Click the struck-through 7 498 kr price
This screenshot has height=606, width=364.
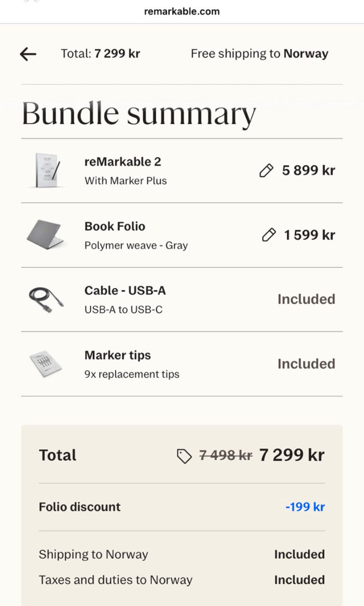226,455
